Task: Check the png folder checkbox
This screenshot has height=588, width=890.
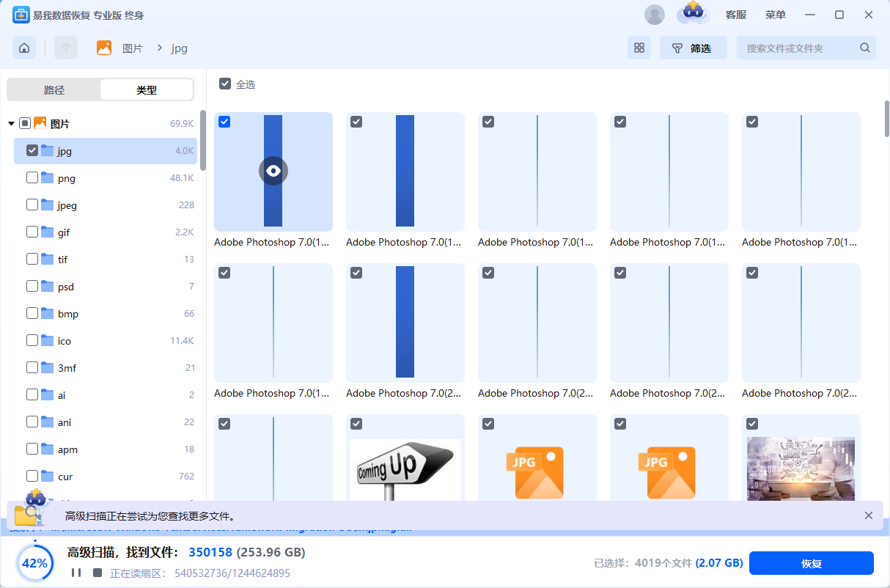Action: 32,177
